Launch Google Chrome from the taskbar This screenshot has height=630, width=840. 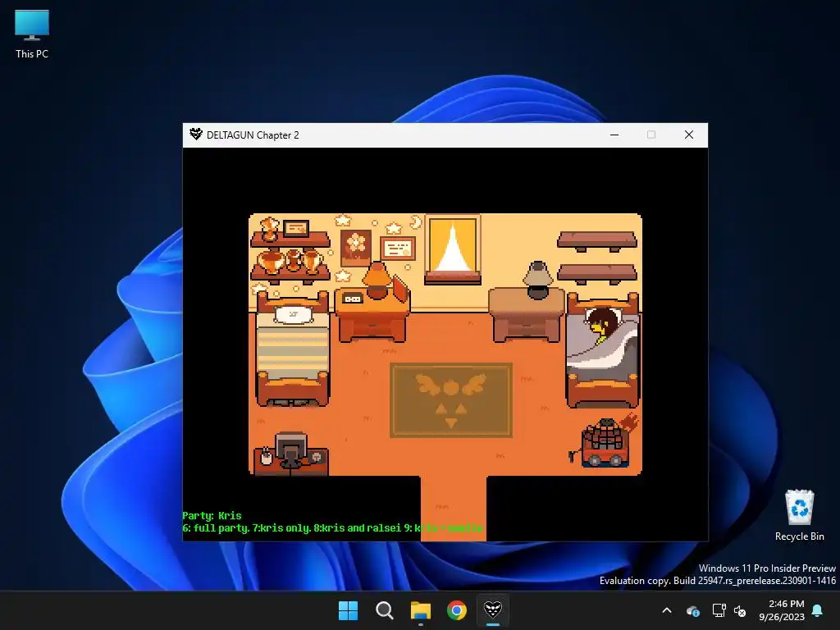[x=457, y=610]
